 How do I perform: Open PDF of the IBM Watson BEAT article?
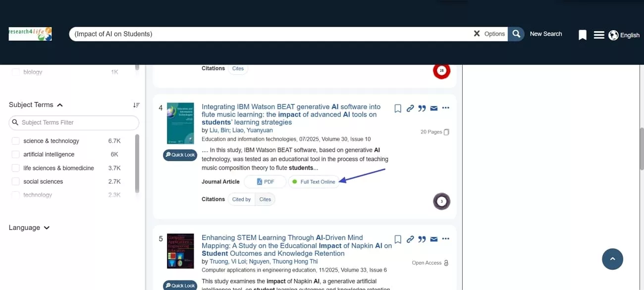click(265, 181)
